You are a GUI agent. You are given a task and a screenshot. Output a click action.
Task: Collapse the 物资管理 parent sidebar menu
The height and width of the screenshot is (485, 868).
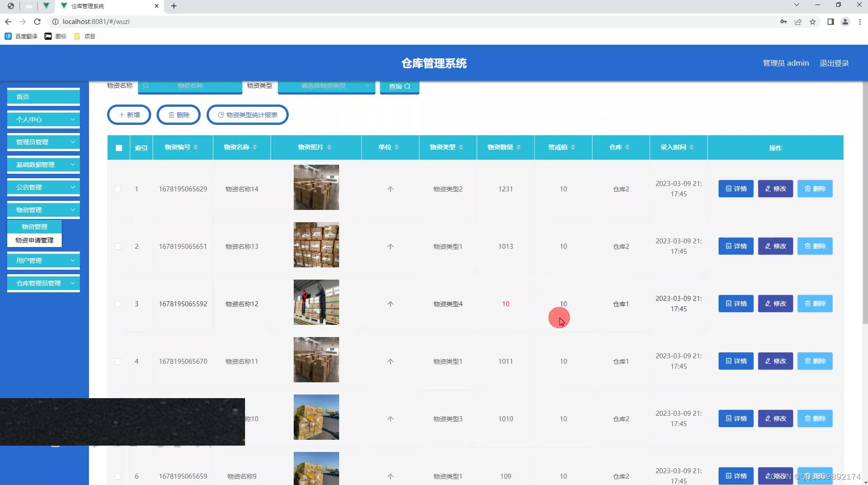click(43, 210)
